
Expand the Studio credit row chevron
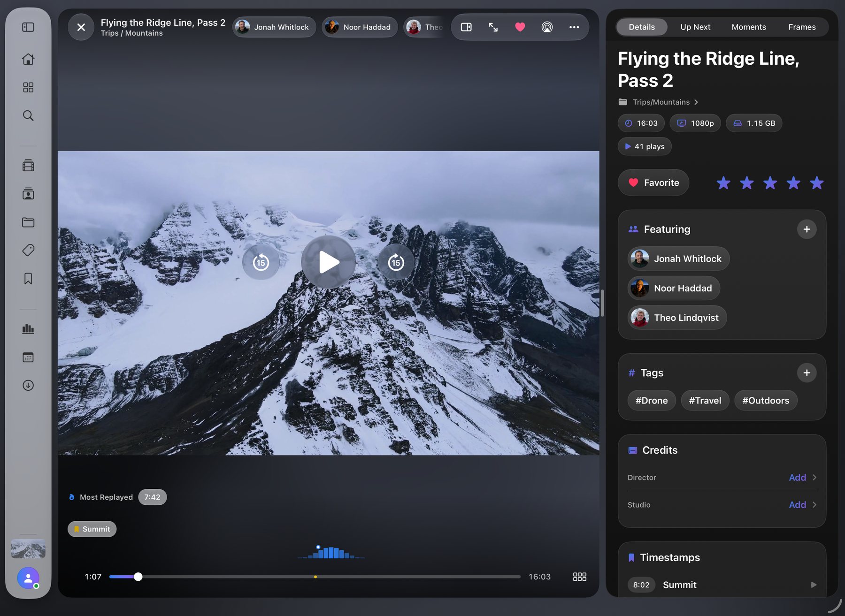coord(814,505)
